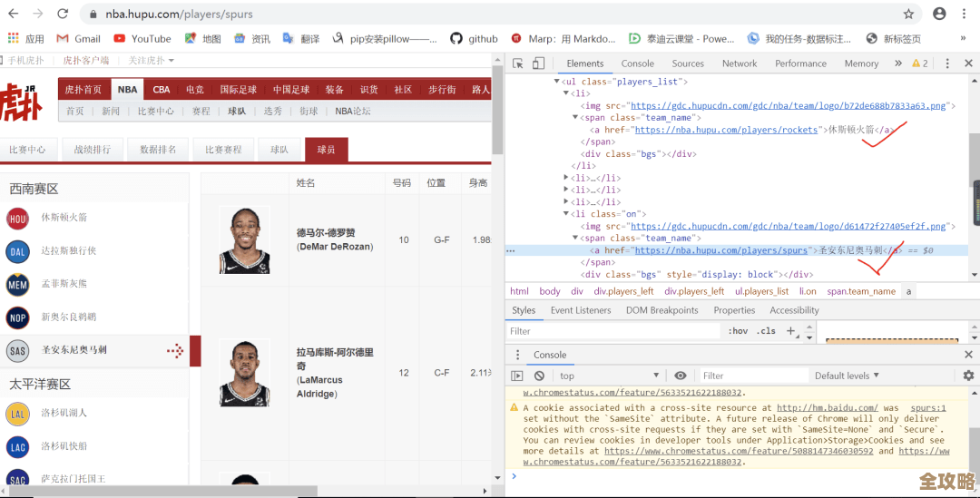The image size is (980, 498).
Task: Click the Styles Filter input field
Action: (x=612, y=331)
